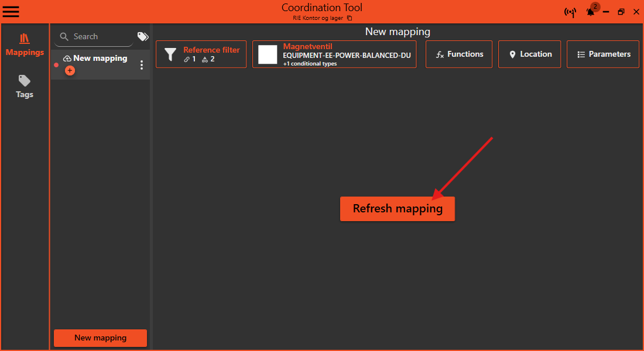The width and height of the screenshot is (644, 351).
Task: Click the tag filter icon beside the search bar
Action: tap(142, 36)
